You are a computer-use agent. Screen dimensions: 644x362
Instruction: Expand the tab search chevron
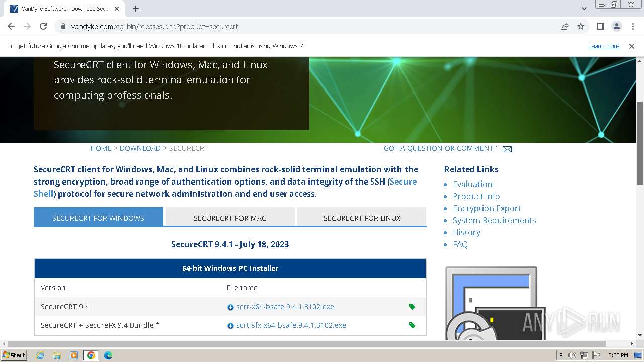(x=584, y=9)
